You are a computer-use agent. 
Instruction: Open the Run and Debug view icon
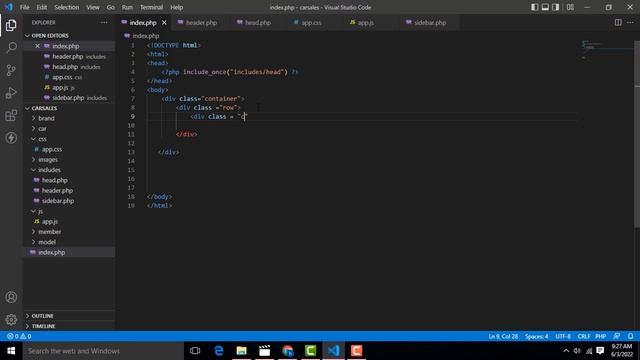(11, 93)
